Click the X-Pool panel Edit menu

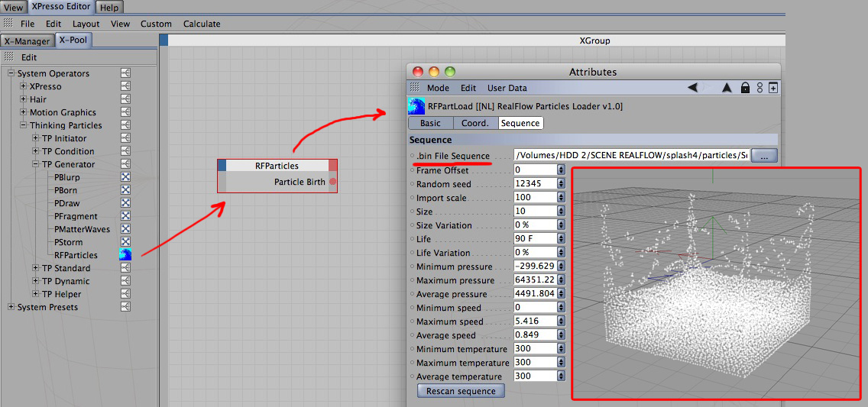click(29, 57)
